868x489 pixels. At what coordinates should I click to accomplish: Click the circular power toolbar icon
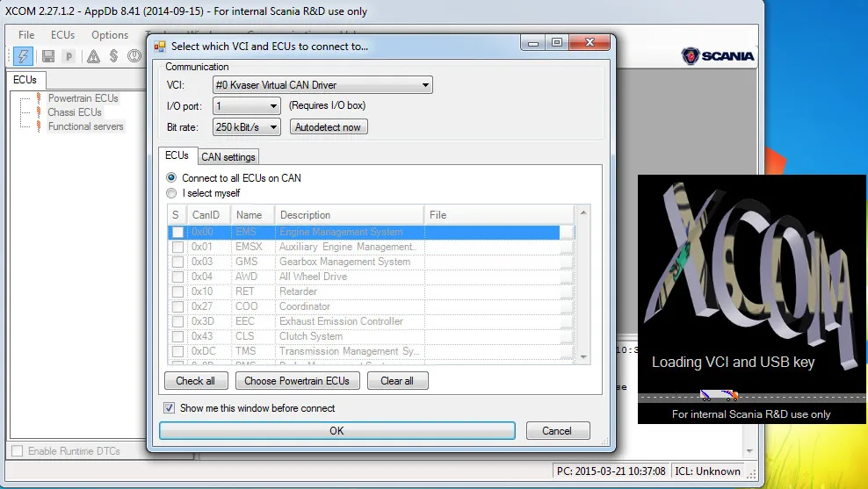point(134,56)
